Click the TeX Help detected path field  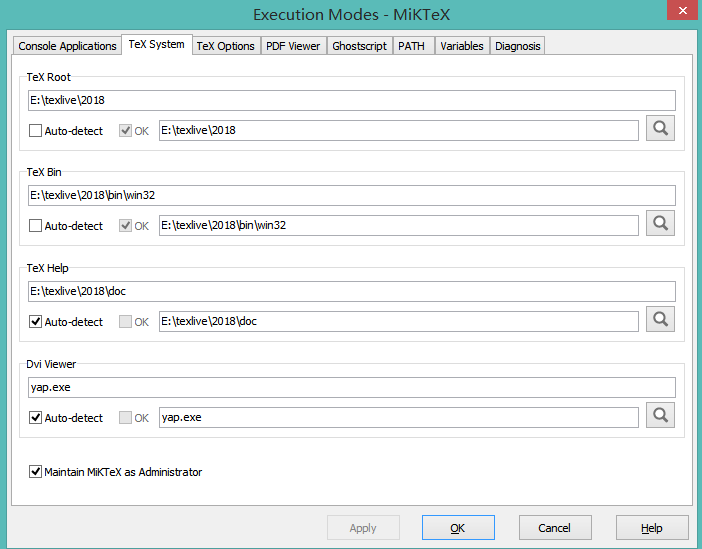click(x=398, y=321)
